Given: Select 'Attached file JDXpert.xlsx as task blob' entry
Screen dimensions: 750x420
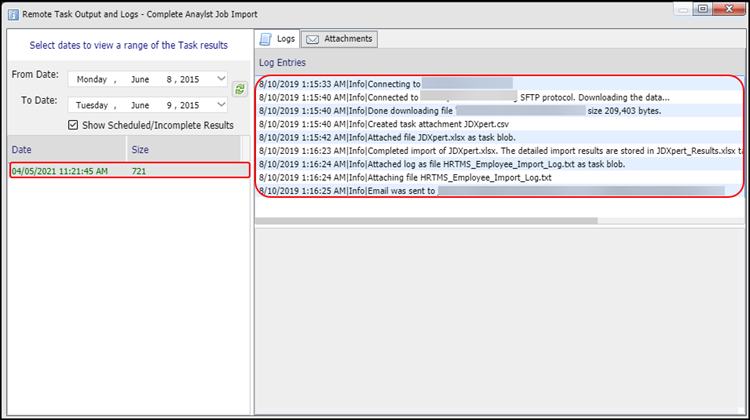Looking at the screenshot, I should pos(499,137).
